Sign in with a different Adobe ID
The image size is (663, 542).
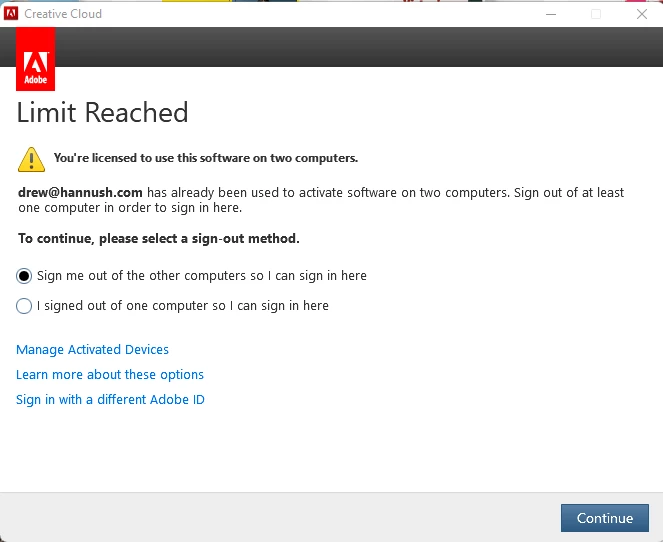(x=110, y=400)
